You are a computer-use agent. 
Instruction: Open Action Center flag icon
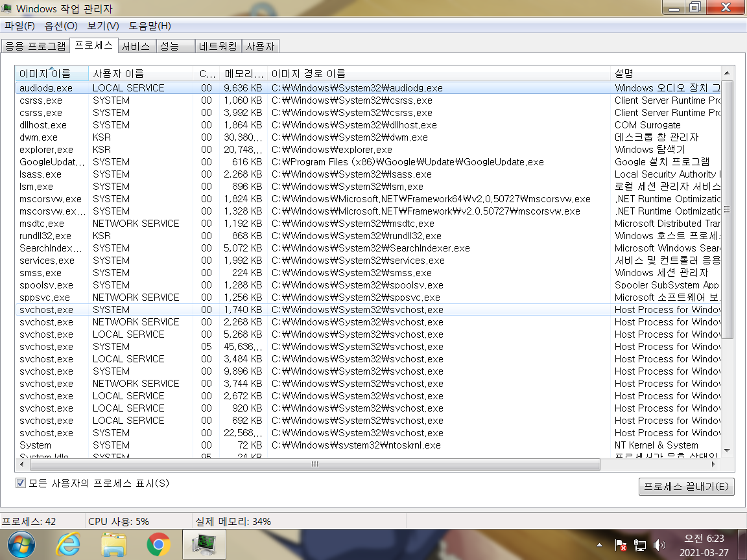621,545
